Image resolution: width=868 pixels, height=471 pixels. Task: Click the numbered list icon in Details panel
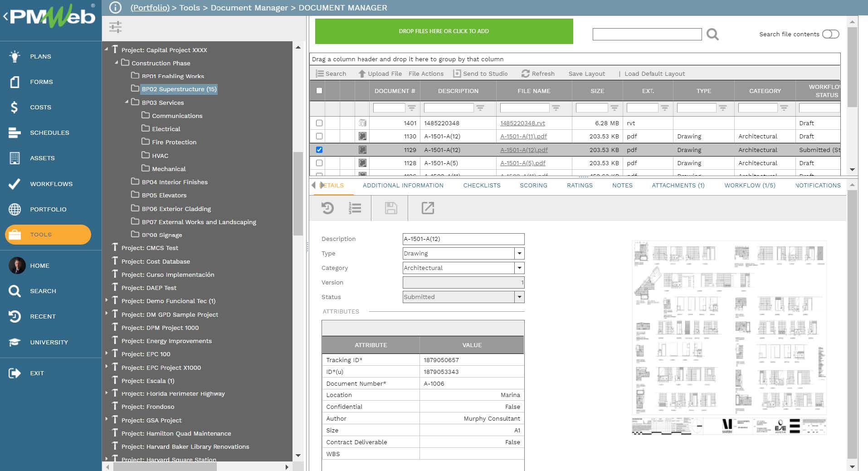pos(355,208)
